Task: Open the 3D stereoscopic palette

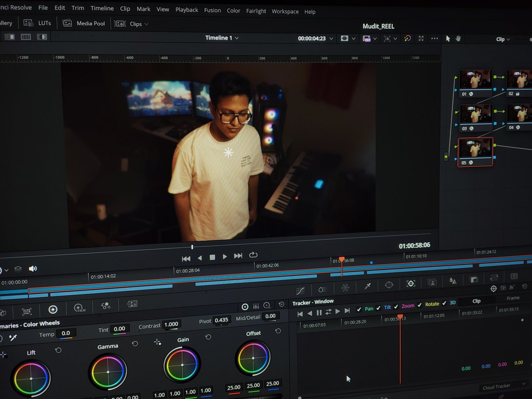Action: pos(514,276)
